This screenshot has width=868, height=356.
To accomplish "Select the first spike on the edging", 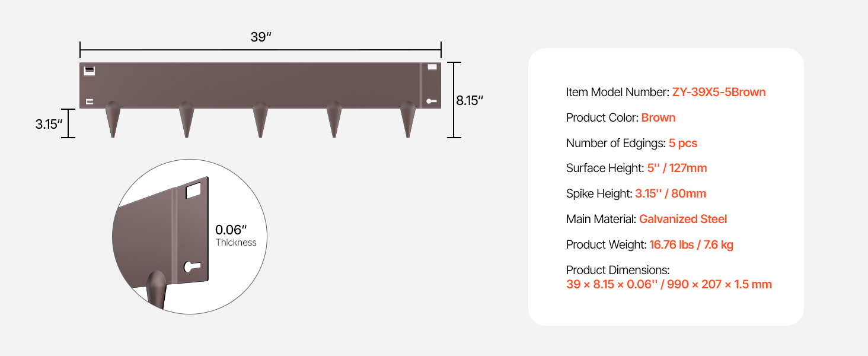I will 113,119.
